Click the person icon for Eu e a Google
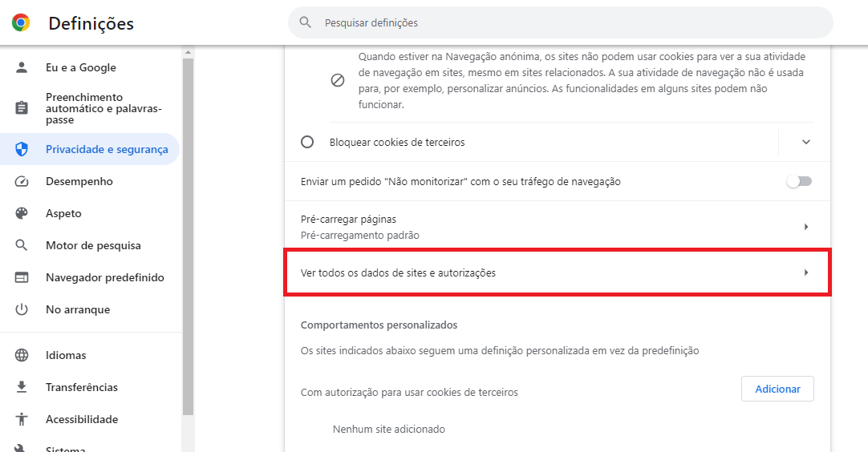 [22, 67]
